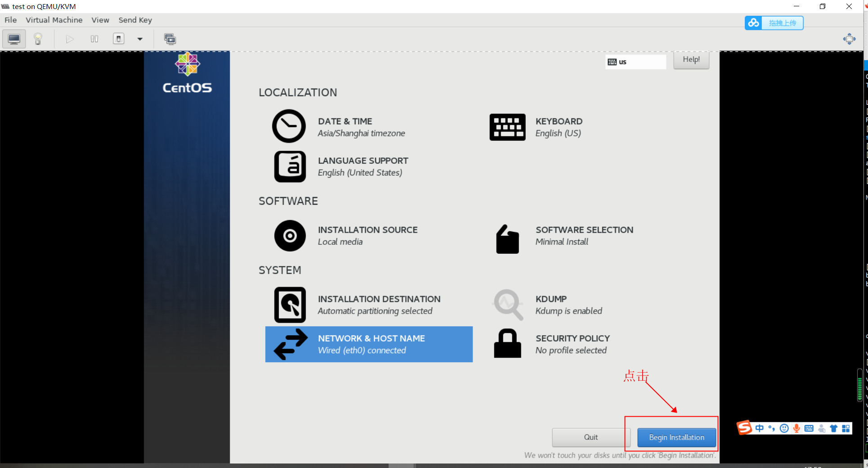Screen dimensions: 868x468
Task: Open the Kdump magnifier icon
Action: (508, 305)
